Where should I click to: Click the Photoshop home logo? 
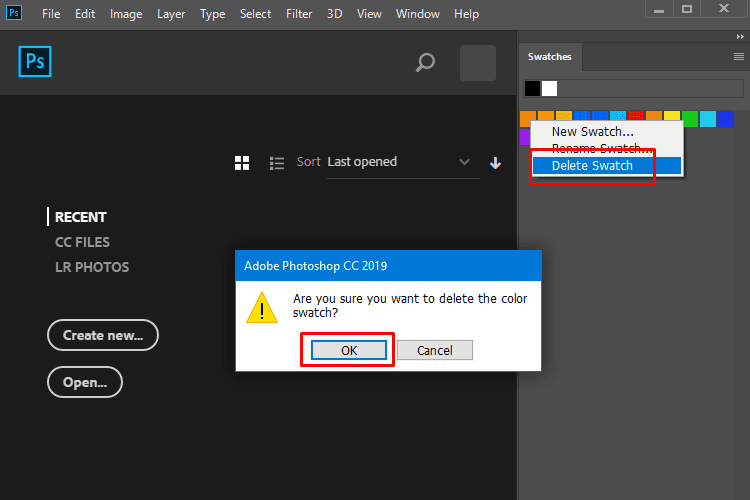click(x=35, y=61)
